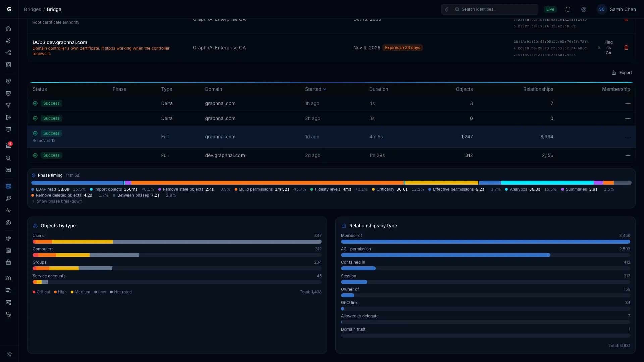The image size is (644, 362).
Task: Open the Home icon in sidebar
Action: tap(8, 28)
